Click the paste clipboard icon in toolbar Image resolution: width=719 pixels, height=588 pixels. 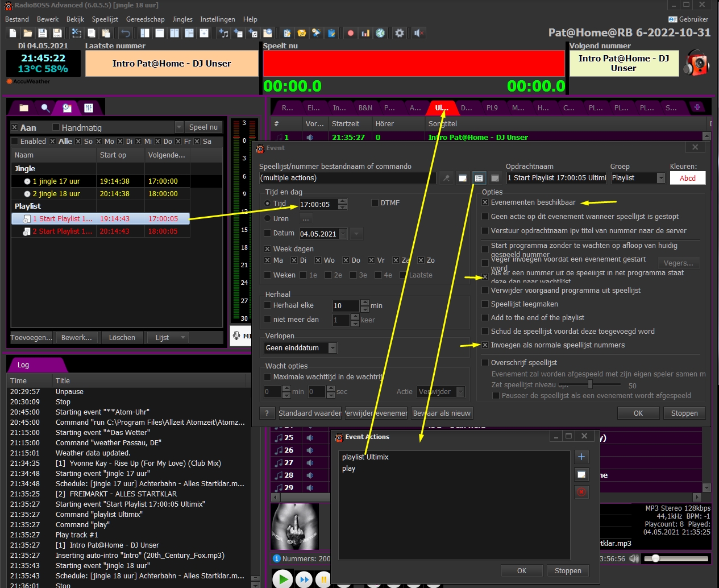(106, 33)
